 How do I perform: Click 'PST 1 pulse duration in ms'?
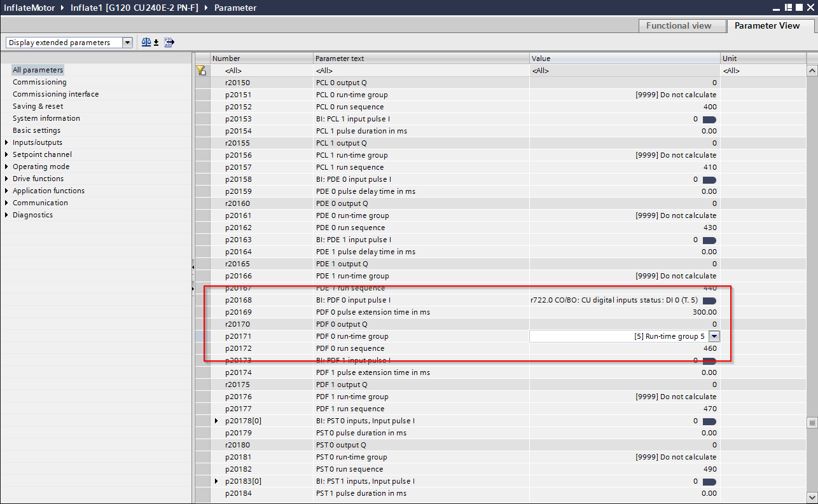tap(361, 493)
